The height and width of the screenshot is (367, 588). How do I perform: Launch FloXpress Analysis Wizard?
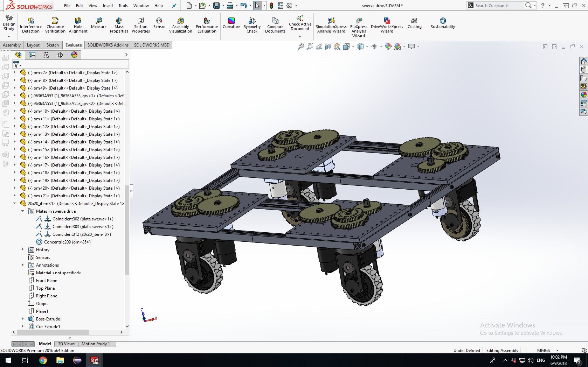point(359,27)
